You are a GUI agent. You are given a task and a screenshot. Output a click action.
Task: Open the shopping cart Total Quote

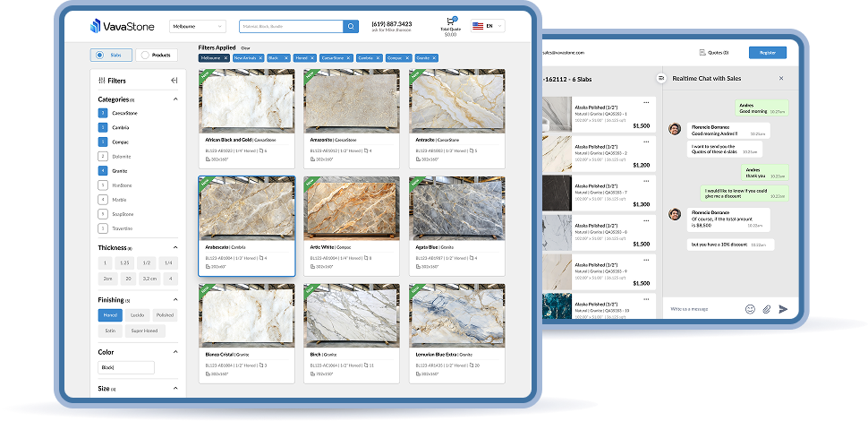(450, 22)
